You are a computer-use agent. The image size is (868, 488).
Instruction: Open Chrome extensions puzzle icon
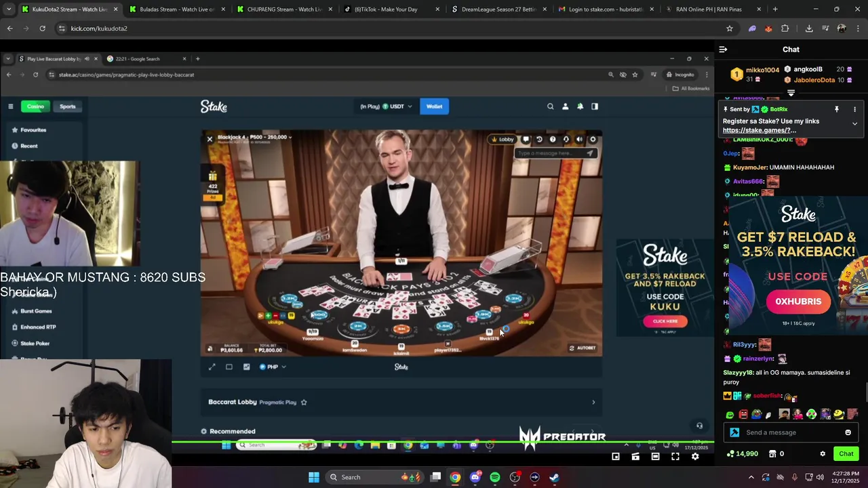[x=785, y=28]
